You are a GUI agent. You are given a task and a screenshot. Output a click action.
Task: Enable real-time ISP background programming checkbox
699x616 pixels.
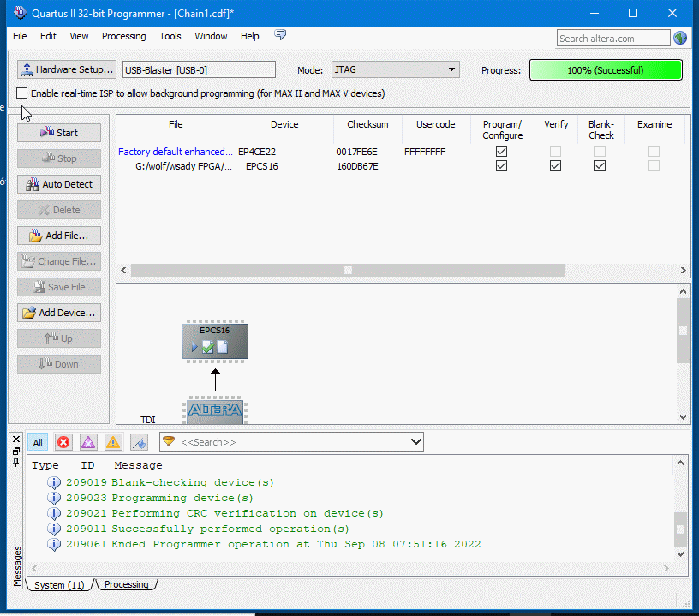(x=22, y=93)
